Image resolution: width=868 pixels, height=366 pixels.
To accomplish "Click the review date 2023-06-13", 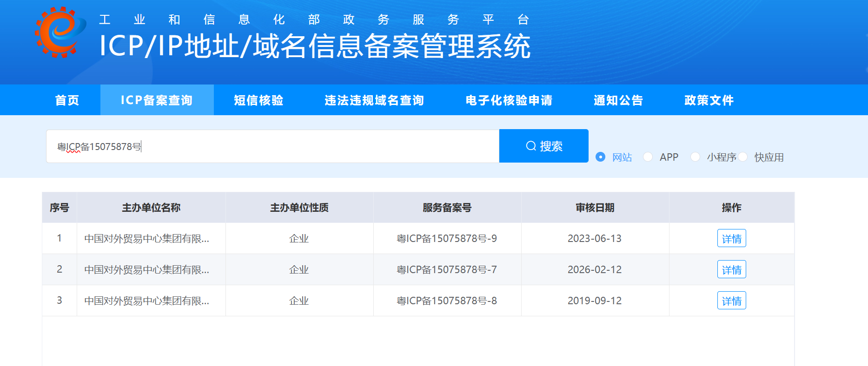I will pyautogui.click(x=595, y=238).
